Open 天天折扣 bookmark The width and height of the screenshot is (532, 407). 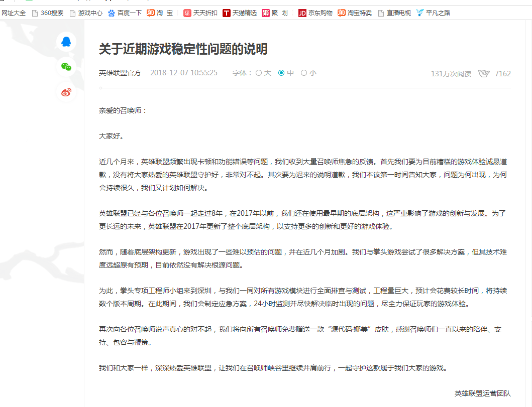[x=200, y=13]
